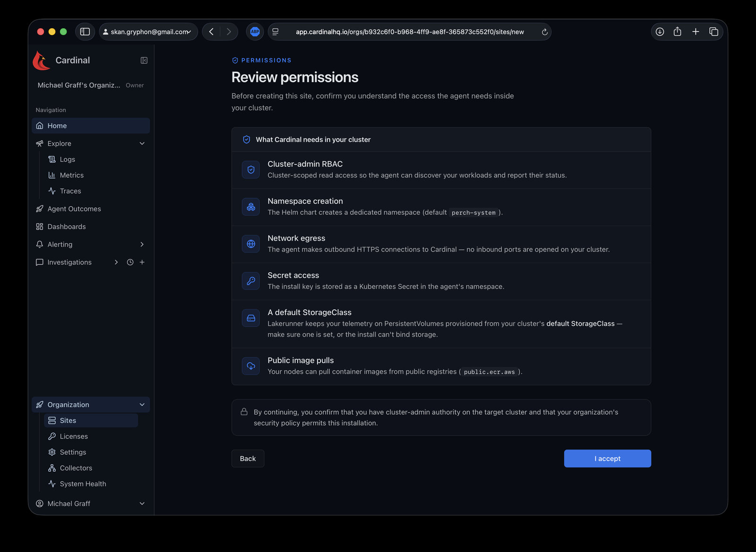
Task: Collapse the Organization section chevron
Action: pyautogui.click(x=142, y=405)
